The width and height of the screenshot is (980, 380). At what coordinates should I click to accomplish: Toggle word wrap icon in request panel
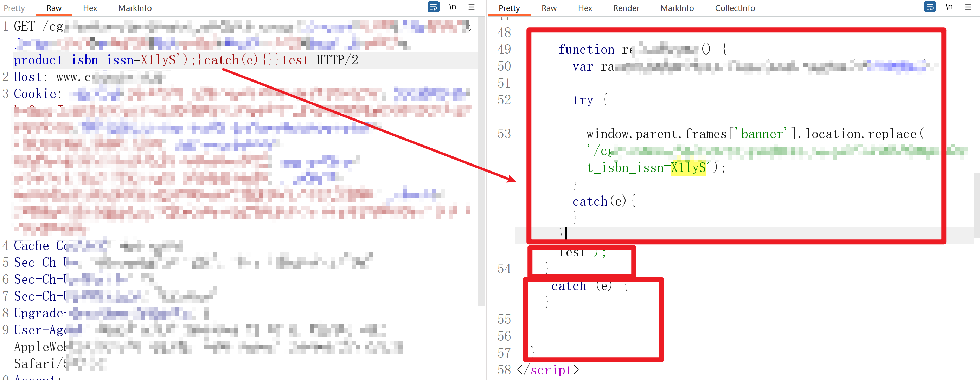pyautogui.click(x=433, y=7)
